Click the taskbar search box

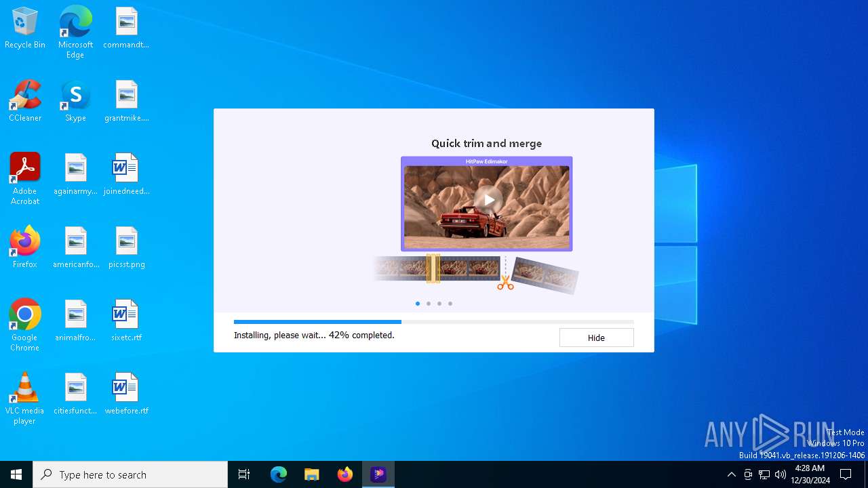130,474
